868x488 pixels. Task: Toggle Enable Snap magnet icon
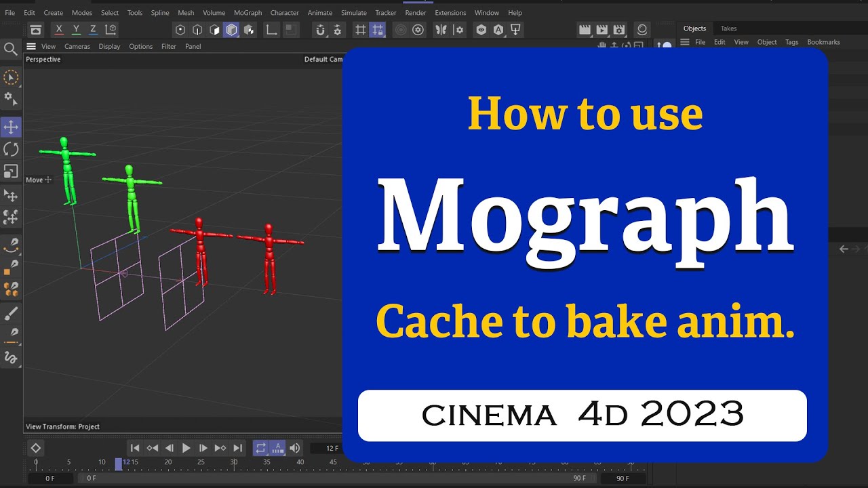321,30
